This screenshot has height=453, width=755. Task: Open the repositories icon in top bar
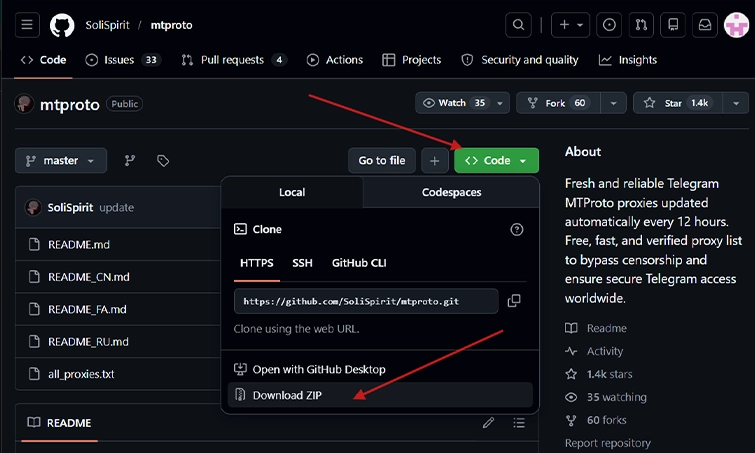(x=673, y=25)
